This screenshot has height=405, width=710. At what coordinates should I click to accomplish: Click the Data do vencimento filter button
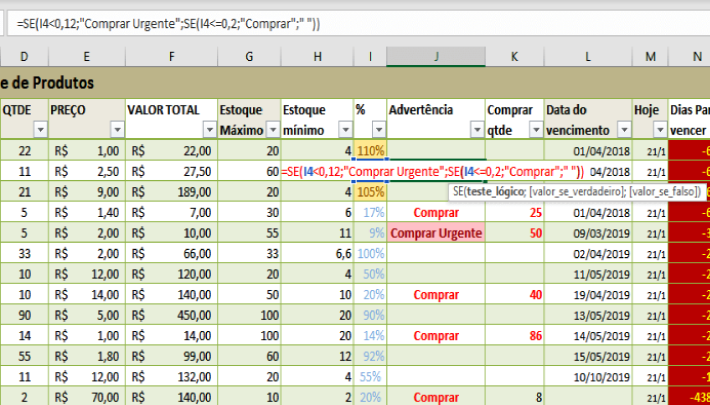[x=624, y=130]
